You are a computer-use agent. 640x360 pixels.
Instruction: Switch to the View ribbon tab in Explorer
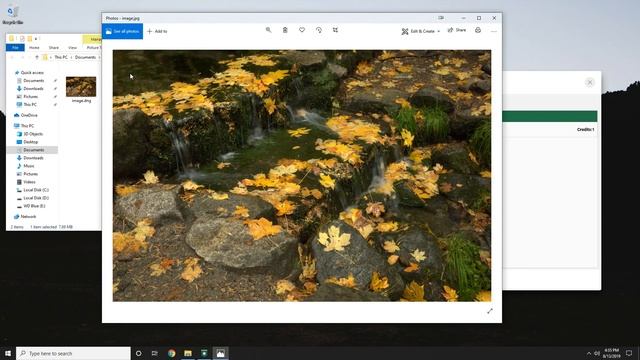[72, 48]
